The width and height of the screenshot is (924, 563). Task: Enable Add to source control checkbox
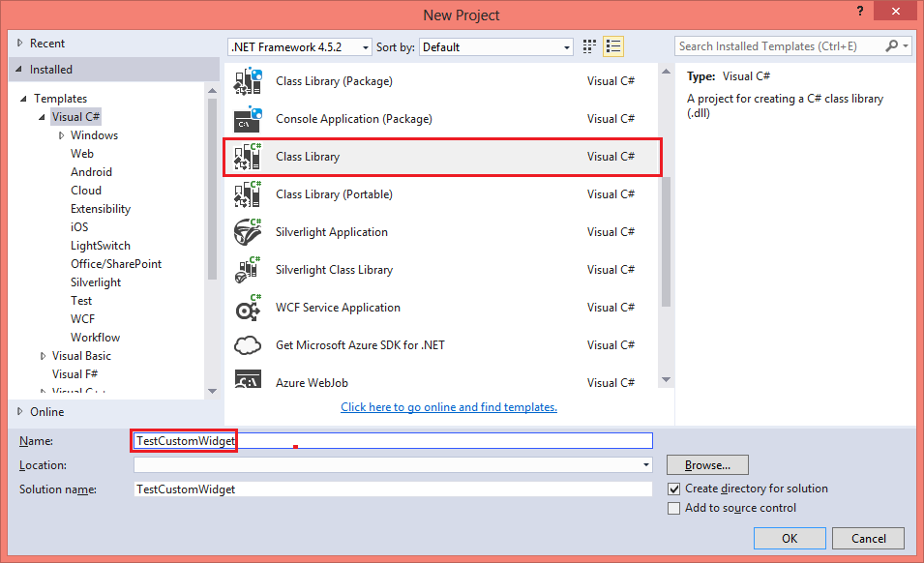click(x=674, y=508)
